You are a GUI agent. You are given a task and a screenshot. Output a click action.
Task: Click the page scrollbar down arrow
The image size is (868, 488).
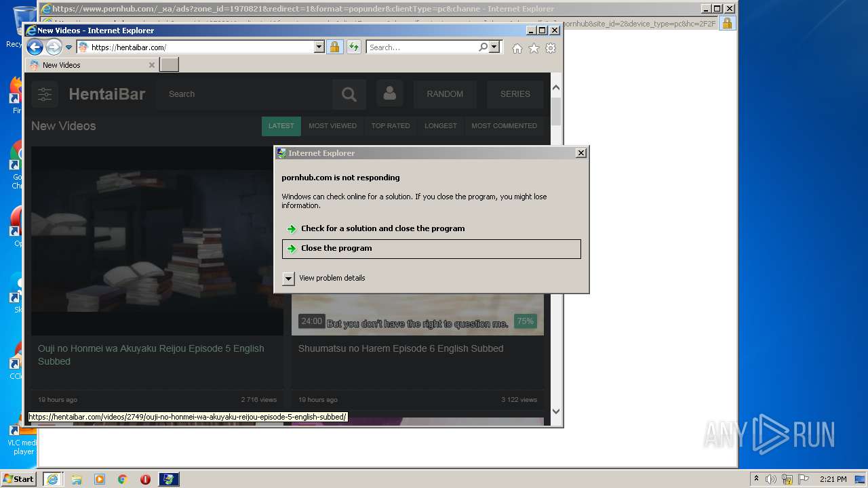pyautogui.click(x=556, y=411)
